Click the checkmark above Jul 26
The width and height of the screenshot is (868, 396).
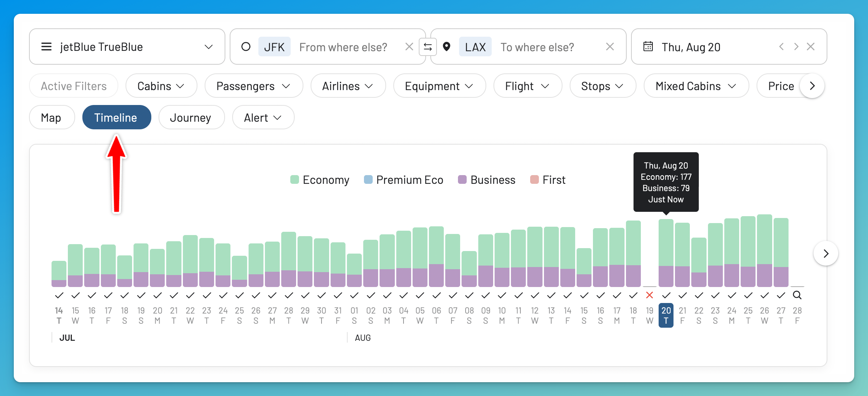pos(256,295)
